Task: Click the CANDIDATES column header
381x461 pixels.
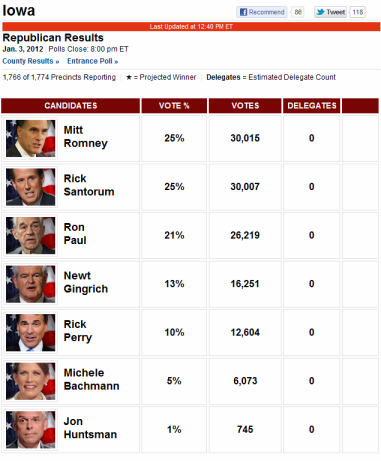Action: point(71,106)
